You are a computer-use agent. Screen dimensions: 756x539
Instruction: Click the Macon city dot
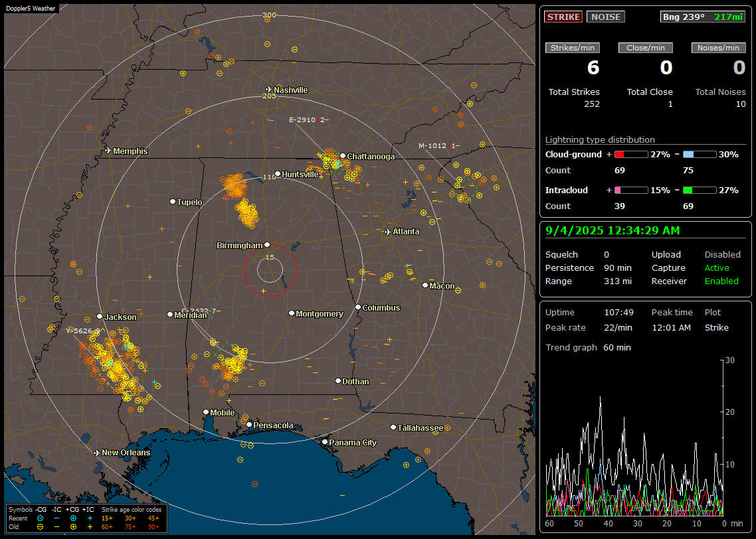click(x=425, y=285)
